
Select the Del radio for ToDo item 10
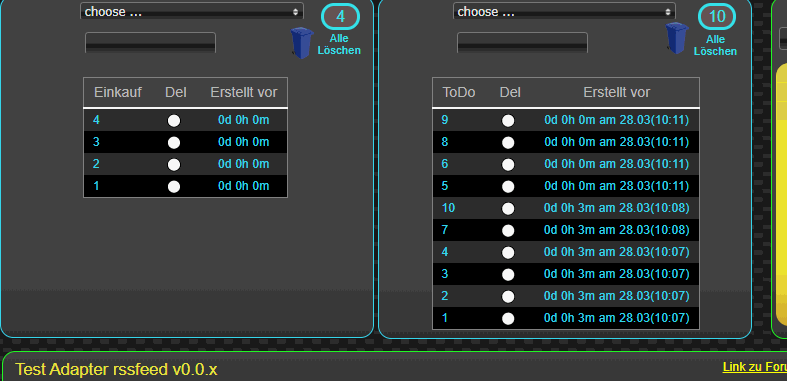coord(508,208)
